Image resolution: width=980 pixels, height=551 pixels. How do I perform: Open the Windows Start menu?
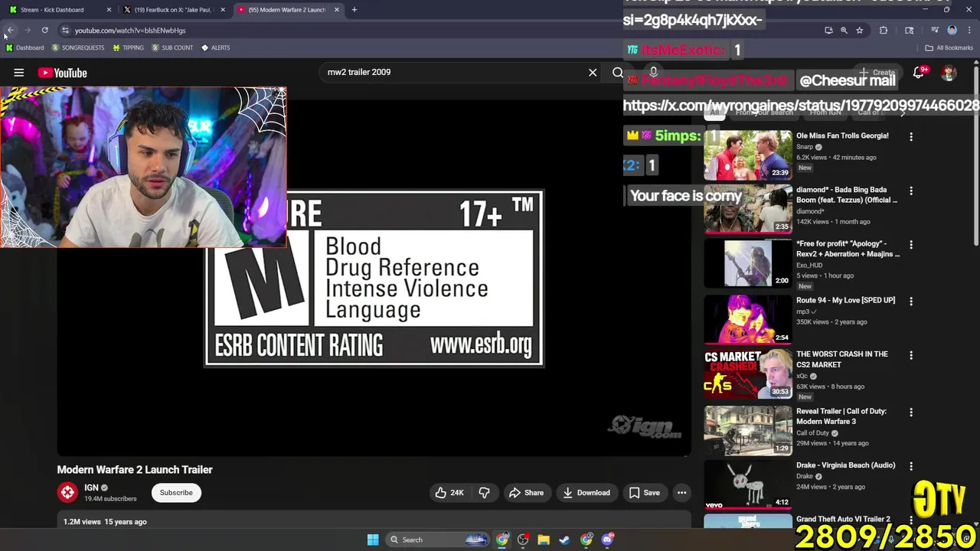(x=373, y=540)
